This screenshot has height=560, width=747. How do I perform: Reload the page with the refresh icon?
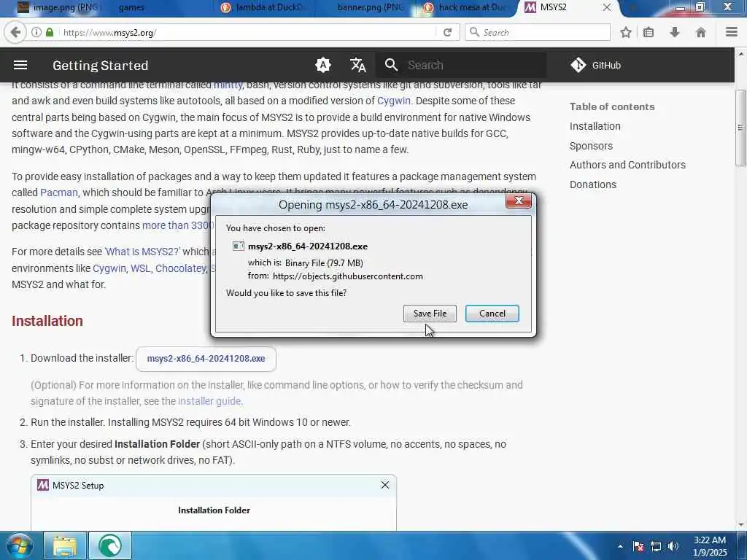tap(447, 32)
